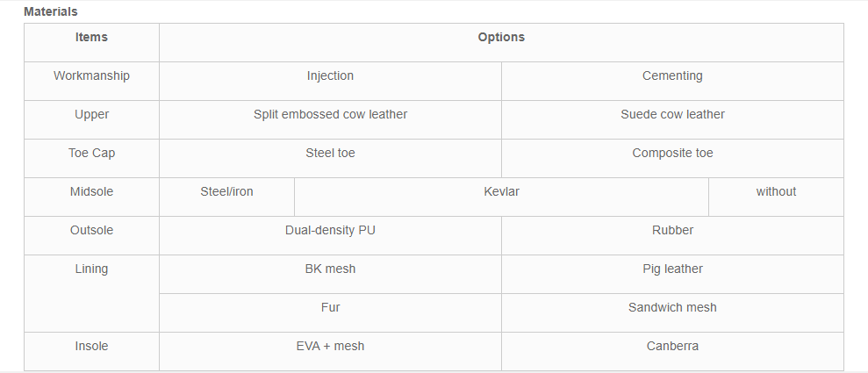
Task: Click the Options column header
Action: pyautogui.click(x=501, y=43)
